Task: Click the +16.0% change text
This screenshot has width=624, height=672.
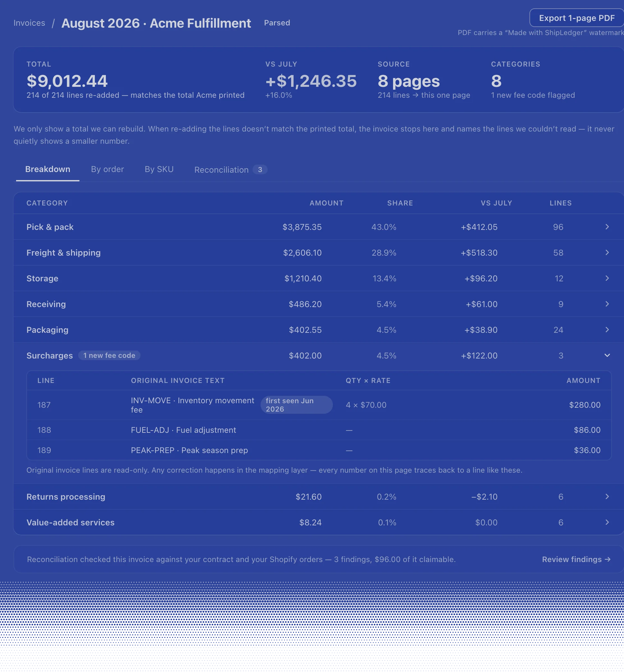Action: [279, 95]
